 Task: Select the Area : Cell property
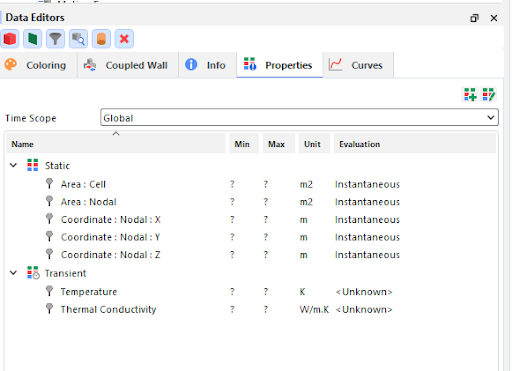(x=83, y=184)
